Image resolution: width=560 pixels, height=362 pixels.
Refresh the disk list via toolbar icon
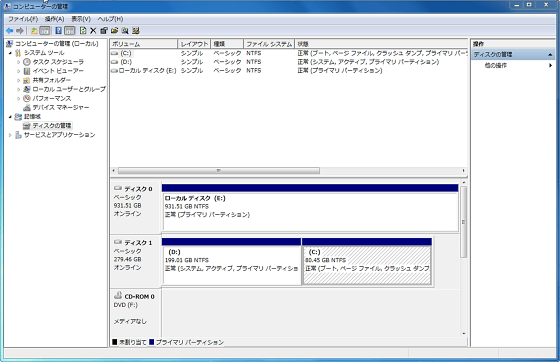tap(83, 31)
